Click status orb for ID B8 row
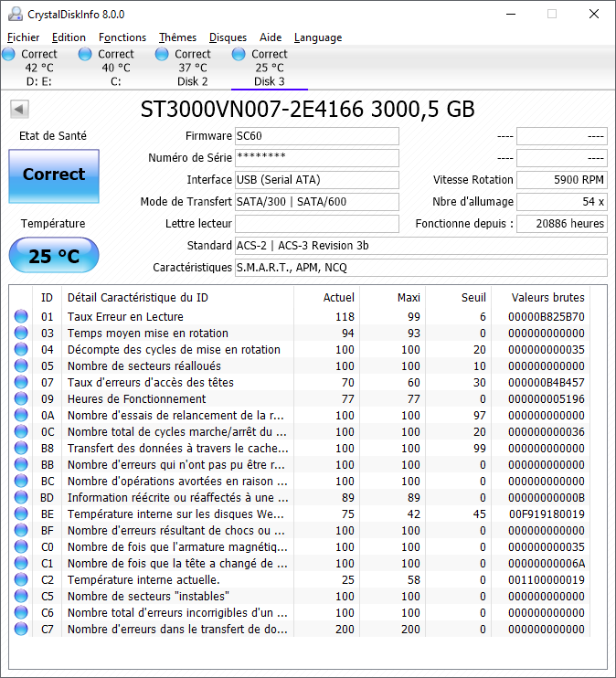This screenshot has width=616, height=678. 21,448
